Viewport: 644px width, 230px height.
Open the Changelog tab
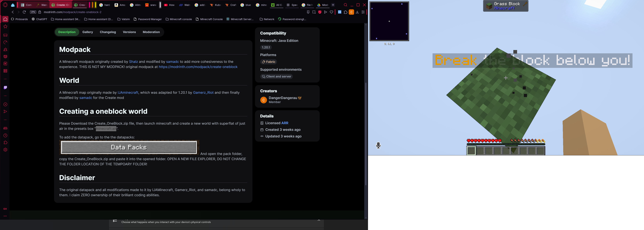(108, 32)
